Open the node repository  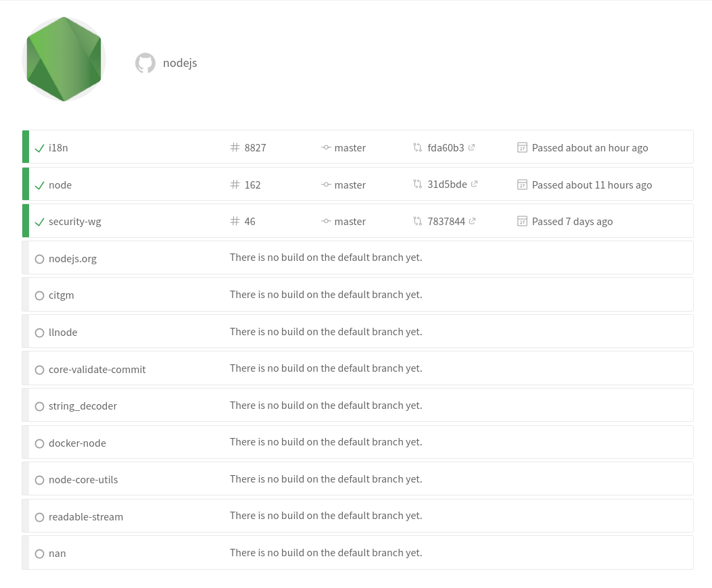[x=60, y=185]
